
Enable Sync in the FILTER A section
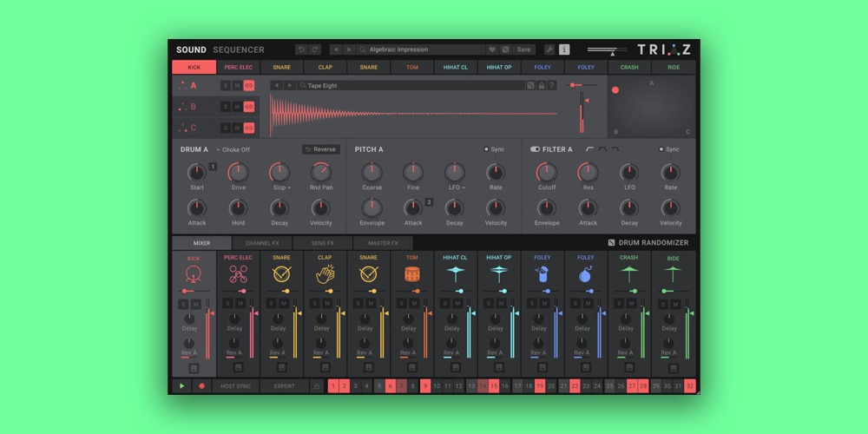point(668,149)
